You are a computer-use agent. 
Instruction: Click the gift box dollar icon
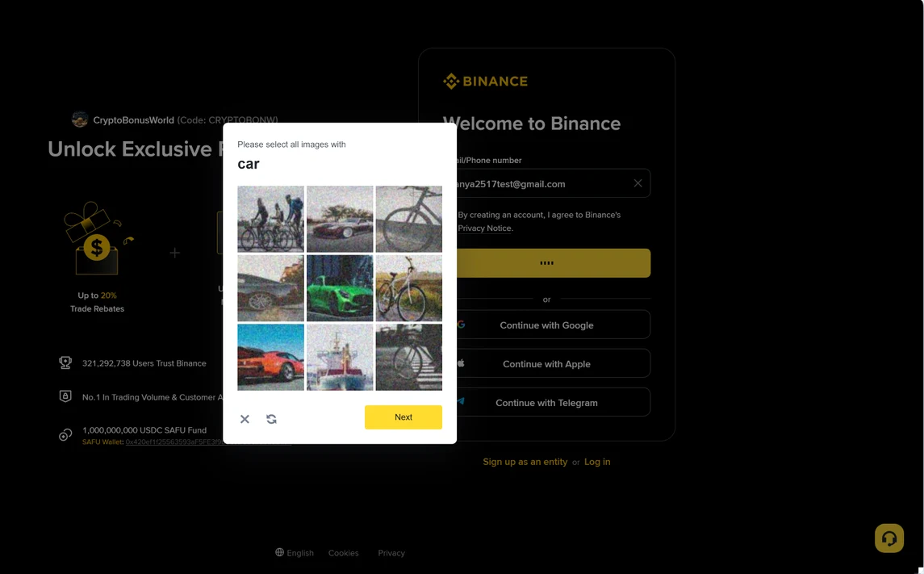pyautogui.click(x=97, y=239)
